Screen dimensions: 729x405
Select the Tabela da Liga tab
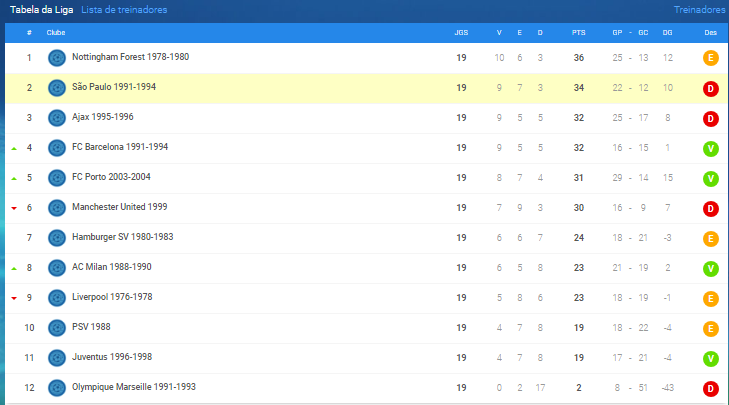[x=41, y=10]
